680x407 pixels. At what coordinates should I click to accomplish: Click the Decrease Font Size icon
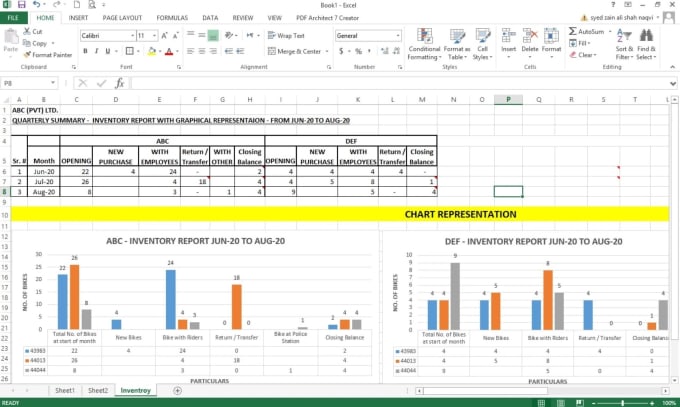click(175, 36)
